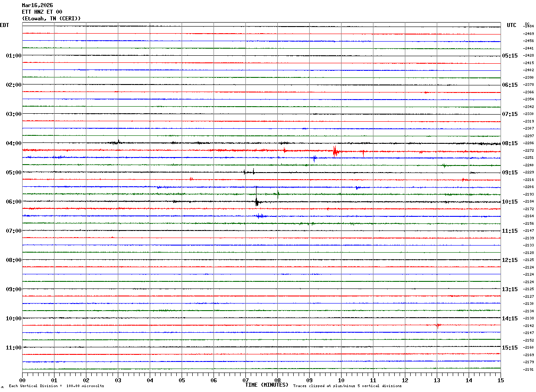Click the 08:15 UTC time label
The image size is (536, 392).
click(x=510, y=143)
